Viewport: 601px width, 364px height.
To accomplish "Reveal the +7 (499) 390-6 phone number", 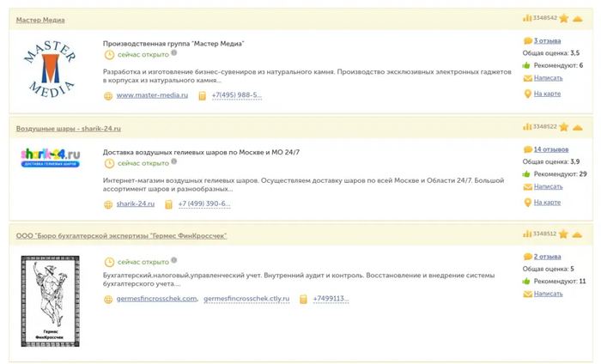I will click(203, 204).
